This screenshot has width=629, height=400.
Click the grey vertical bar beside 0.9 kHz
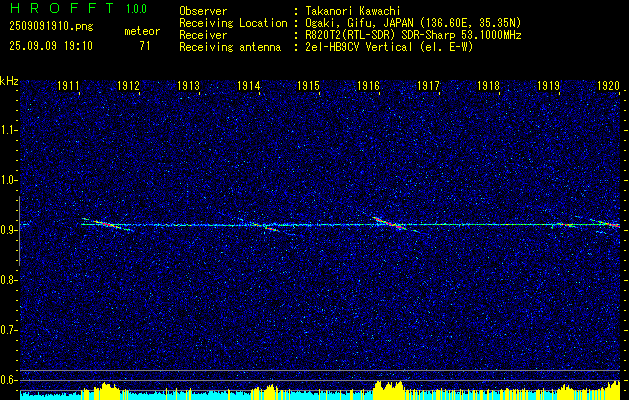tap(19, 231)
